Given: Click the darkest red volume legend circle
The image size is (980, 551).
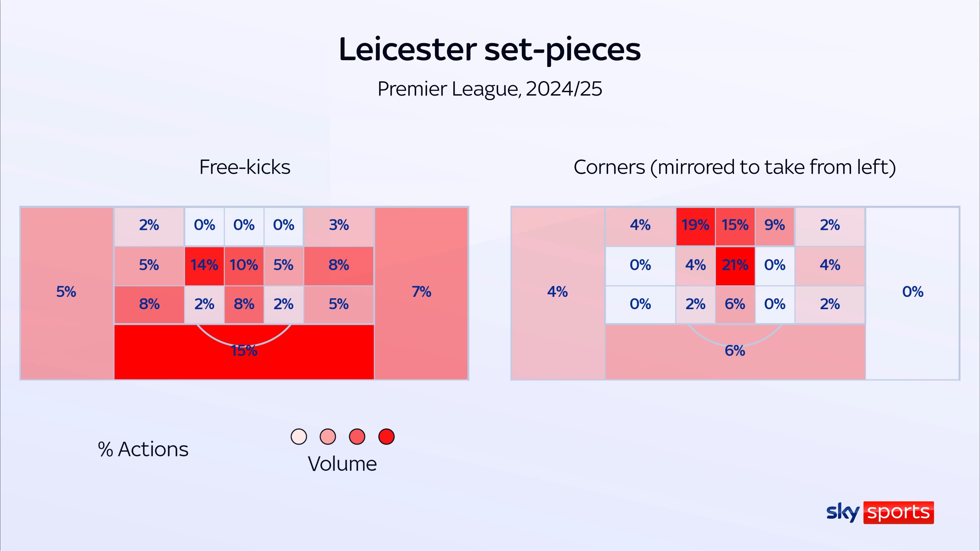Looking at the screenshot, I should pyautogui.click(x=386, y=436).
